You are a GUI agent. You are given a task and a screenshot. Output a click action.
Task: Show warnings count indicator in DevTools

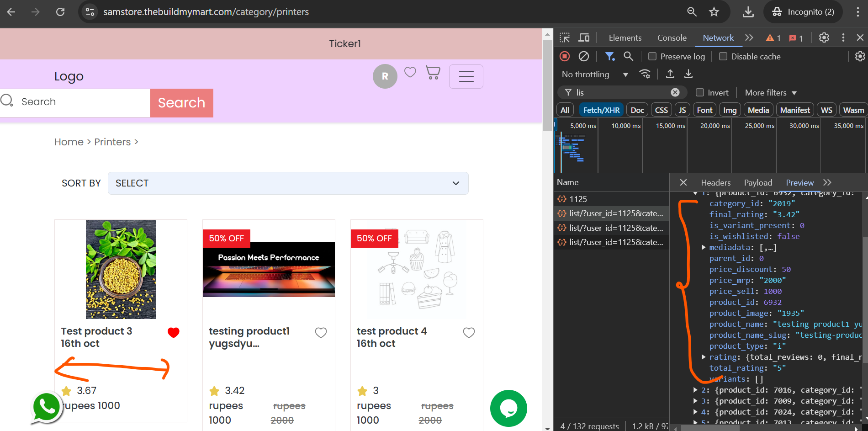click(x=773, y=38)
